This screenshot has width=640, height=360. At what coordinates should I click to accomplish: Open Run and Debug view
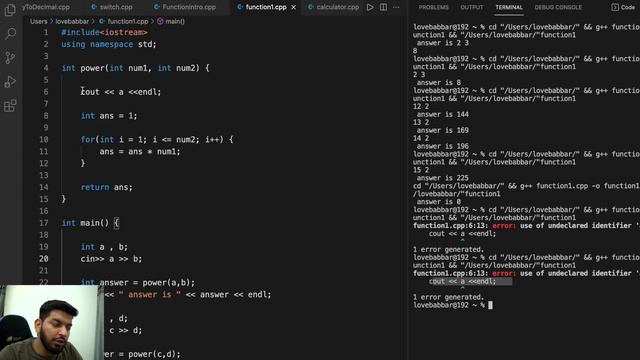pyautogui.click(x=10, y=82)
